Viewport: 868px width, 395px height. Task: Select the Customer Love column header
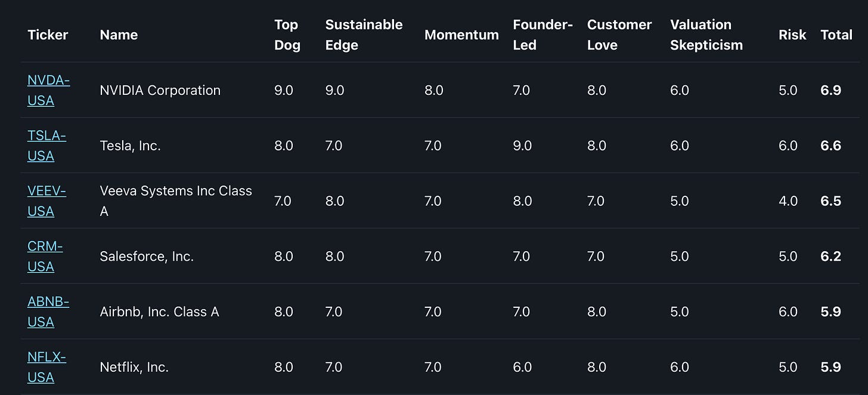(619, 35)
